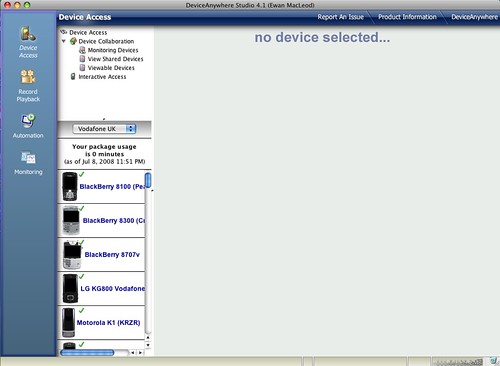Click the Viewable Devices tree icon
Viewport: 500px width, 366px height.
point(82,68)
